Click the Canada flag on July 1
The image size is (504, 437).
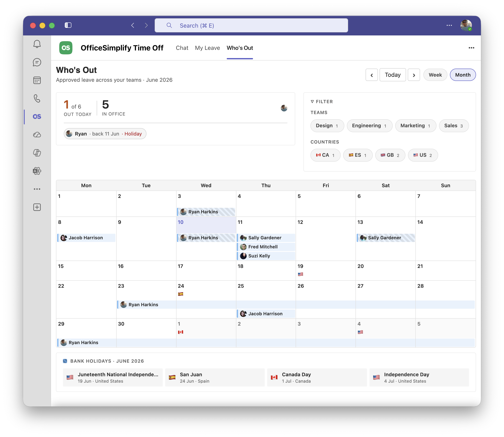180,332
